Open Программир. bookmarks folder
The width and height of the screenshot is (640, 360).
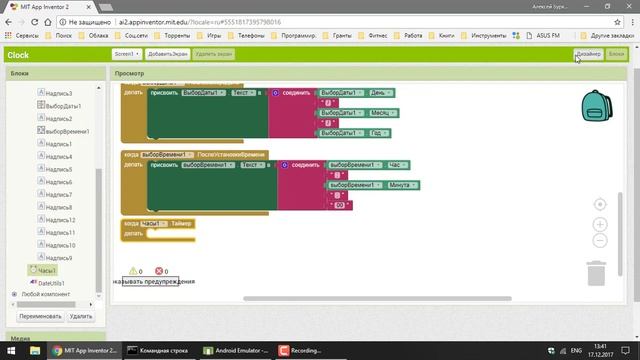293,36
